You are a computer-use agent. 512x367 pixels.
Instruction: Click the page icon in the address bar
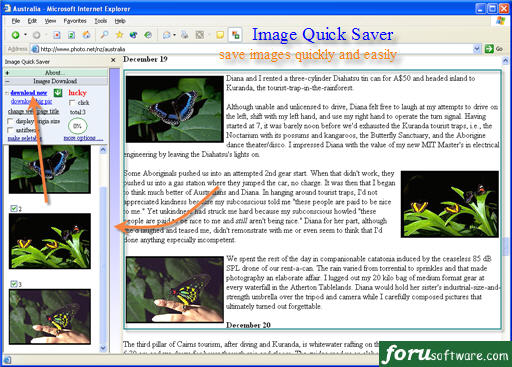pyautogui.click(x=35, y=49)
